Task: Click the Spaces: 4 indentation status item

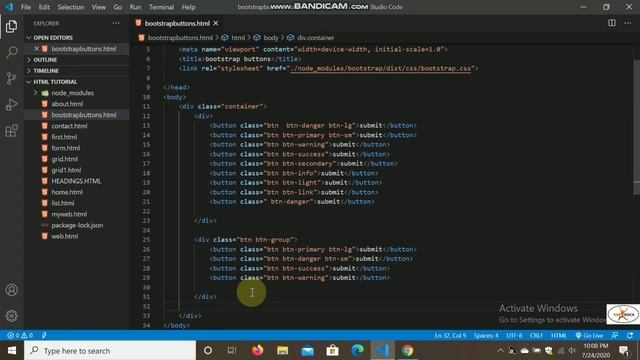Action: (x=486, y=335)
